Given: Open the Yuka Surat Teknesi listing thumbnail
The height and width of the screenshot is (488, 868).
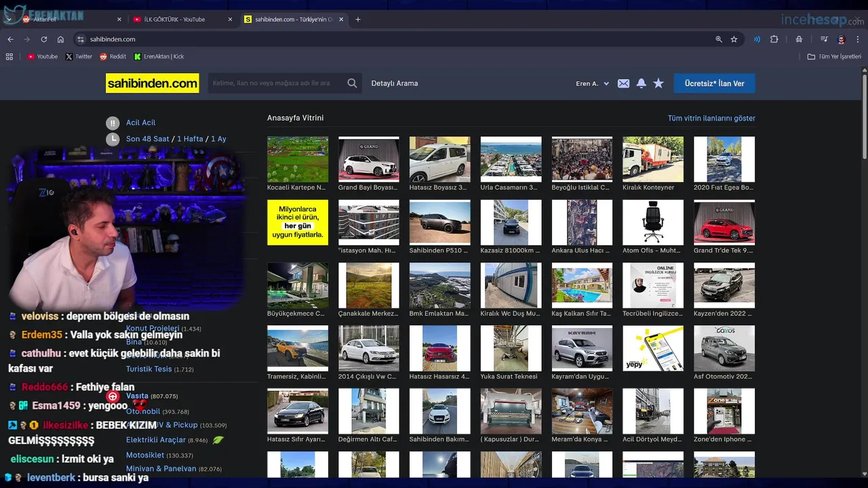Looking at the screenshot, I should click(x=511, y=348).
